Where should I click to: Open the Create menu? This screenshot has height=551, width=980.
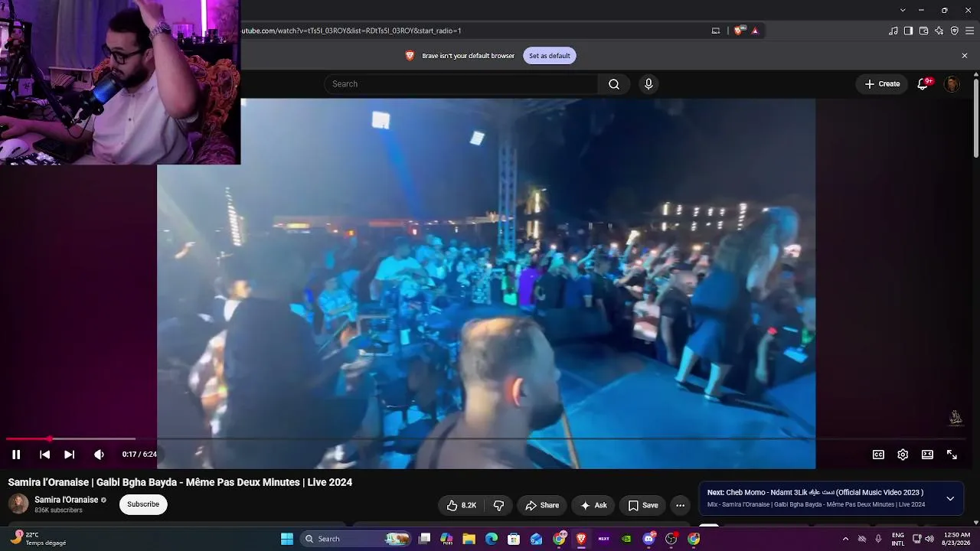(x=882, y=84)
